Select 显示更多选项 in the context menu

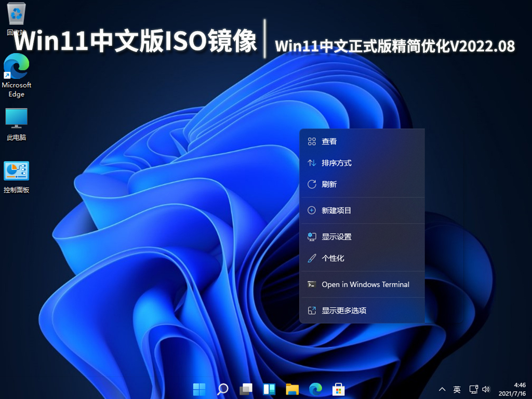pos(362,311)
